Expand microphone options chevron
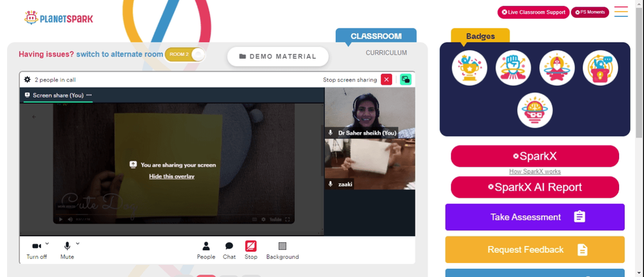Image resolution: width=644 pixels, height=277 pixels. click(x=78, y=244)
